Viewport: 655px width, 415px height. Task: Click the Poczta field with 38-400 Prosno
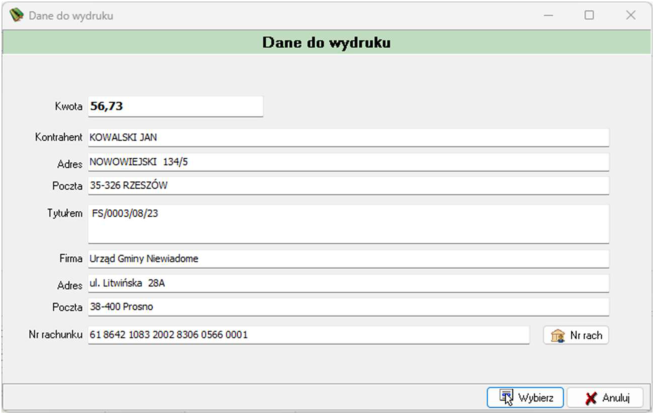click(348, 307)
